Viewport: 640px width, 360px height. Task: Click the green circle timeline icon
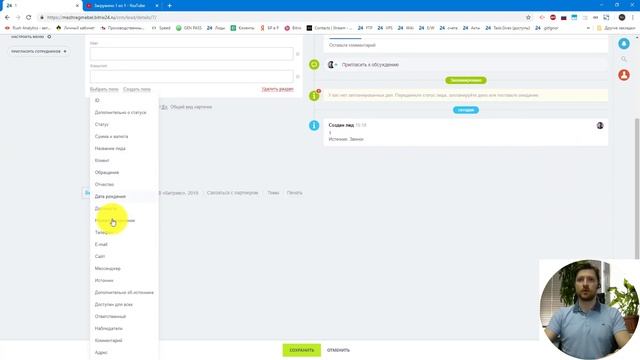click(314, 64)
